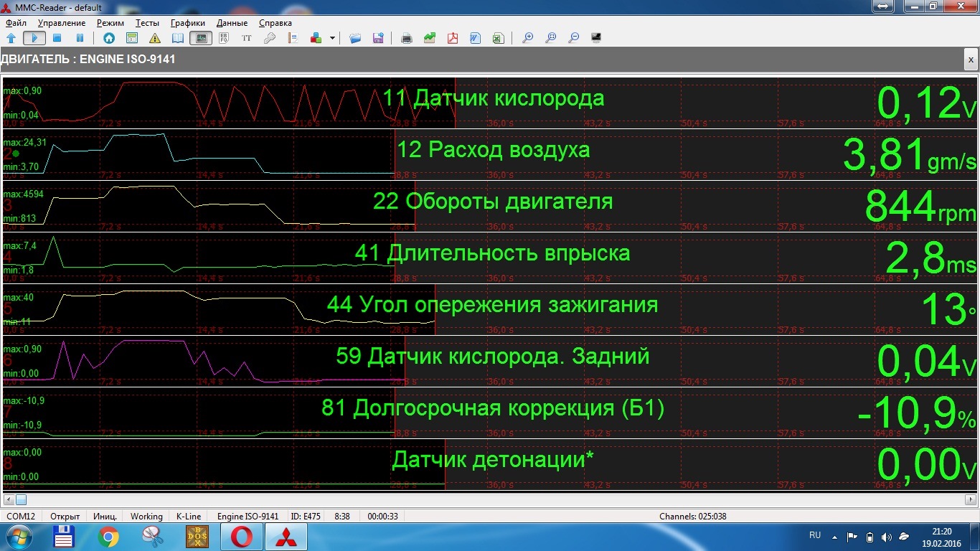This screenshot has height=551, width=980.
Task: Click the play button in the toolbar
Action: (34, 38)
